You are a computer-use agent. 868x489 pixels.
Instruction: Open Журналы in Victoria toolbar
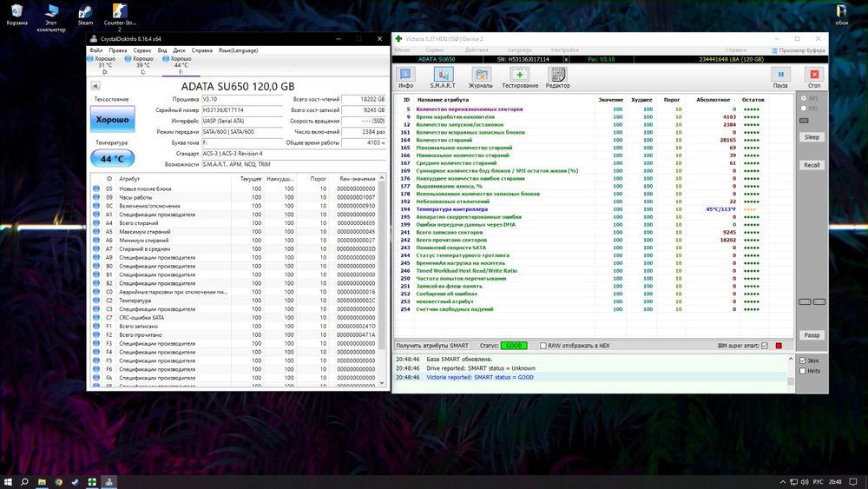point(481,77)
